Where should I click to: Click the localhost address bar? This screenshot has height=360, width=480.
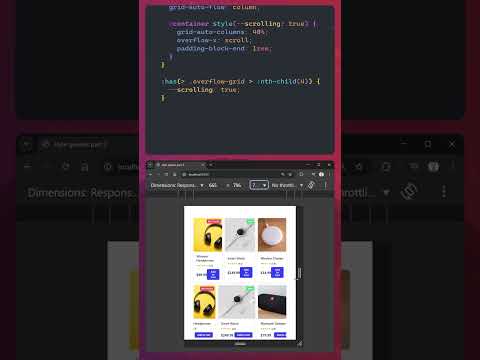click(x=230, y=174)
